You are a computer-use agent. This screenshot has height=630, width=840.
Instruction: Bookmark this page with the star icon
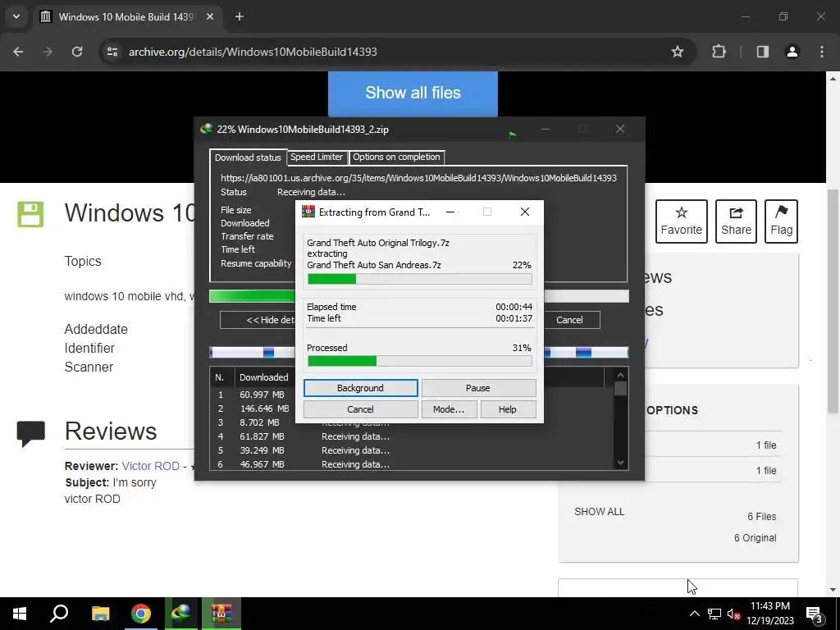677,52
